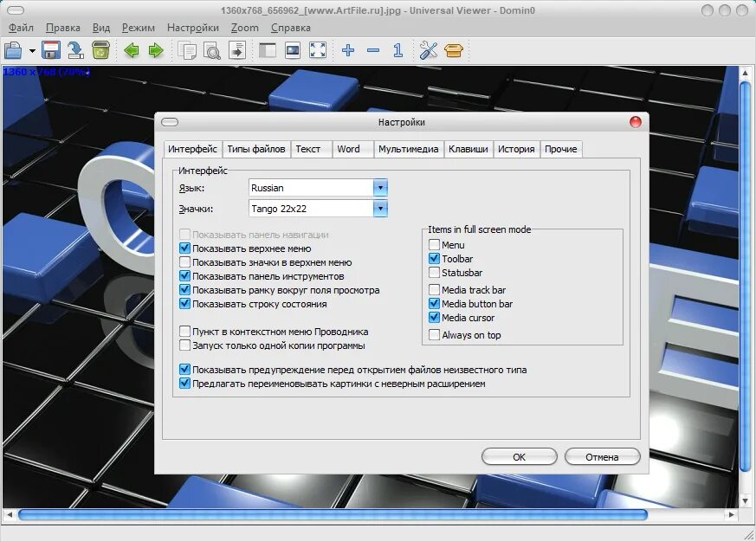The height and width of the screenshot is (542, 756).
Task: Close the Настройки dialog with red button
Action: click(636, 122)
